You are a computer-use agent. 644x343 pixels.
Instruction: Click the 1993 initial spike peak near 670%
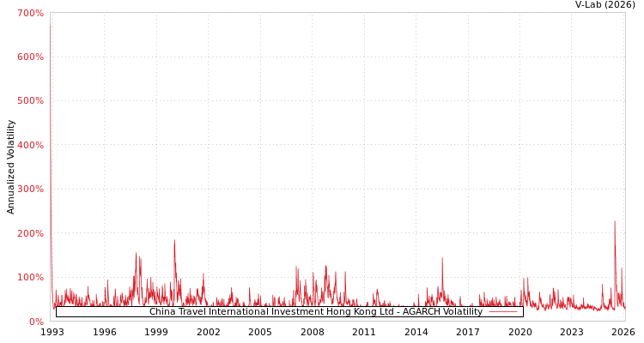point(51,26)
